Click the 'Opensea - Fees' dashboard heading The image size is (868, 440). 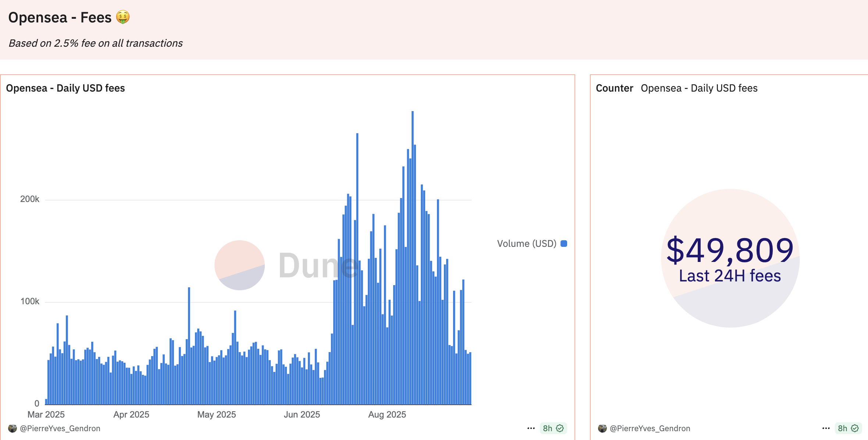60,18
